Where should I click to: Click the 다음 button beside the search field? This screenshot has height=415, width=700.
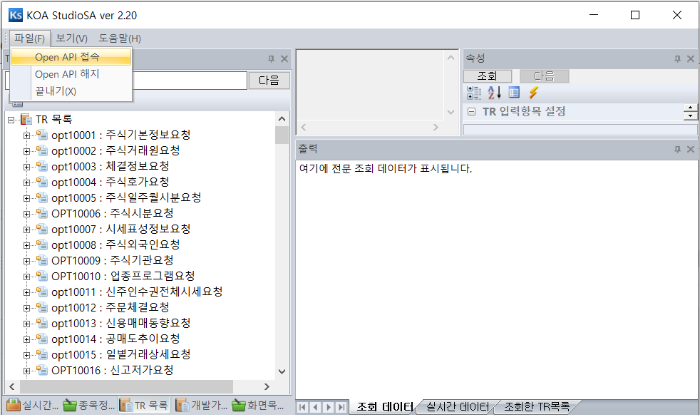click(269, 80)
